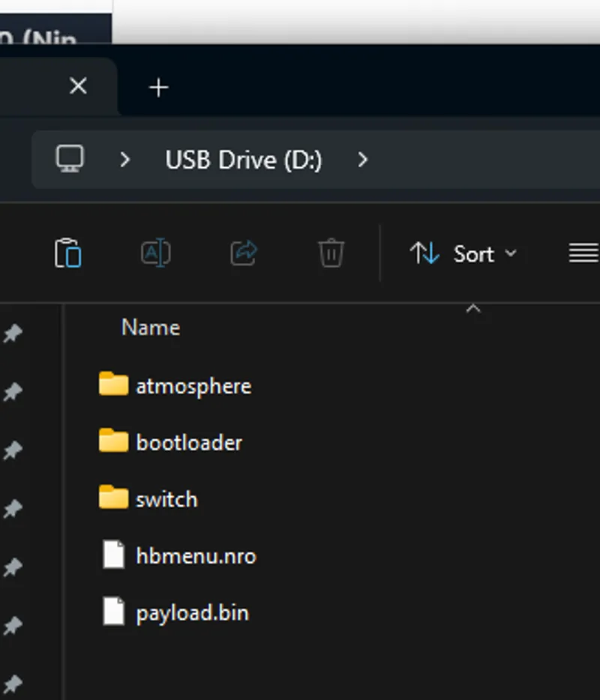
Task: Click the PC monitor icon in address bar
Action: [x=70, y=159]
